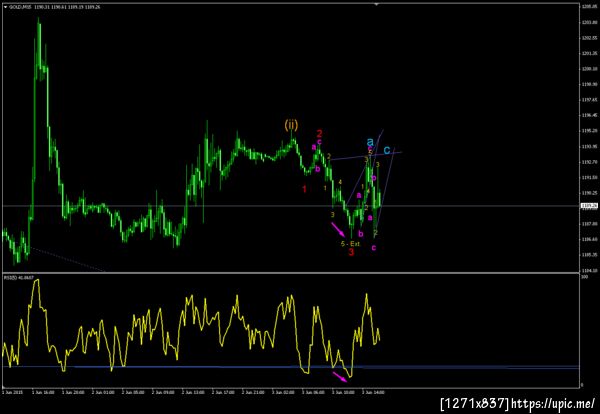Select the chart shift triangle marker at top

point(377,4)
